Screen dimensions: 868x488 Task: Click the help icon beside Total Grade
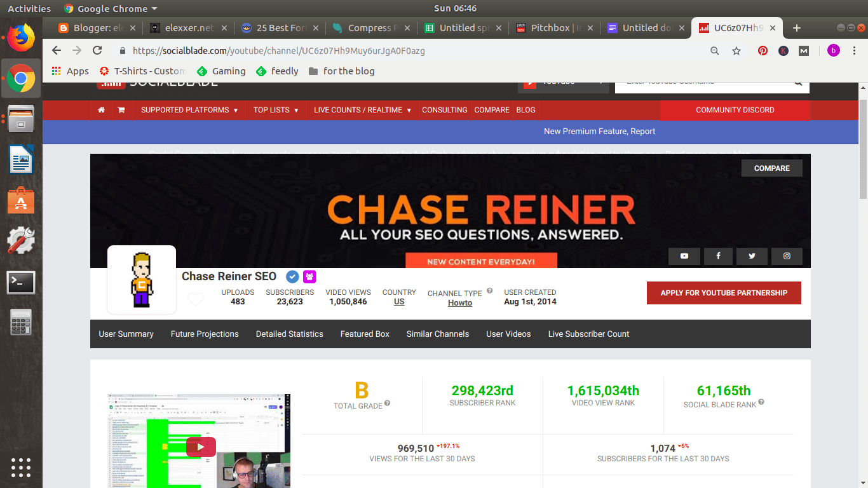(x=387, y=403)
